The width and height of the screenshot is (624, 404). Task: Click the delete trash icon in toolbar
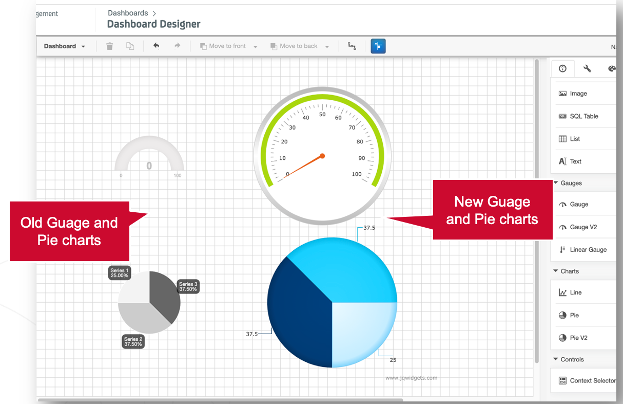[109, 46]
